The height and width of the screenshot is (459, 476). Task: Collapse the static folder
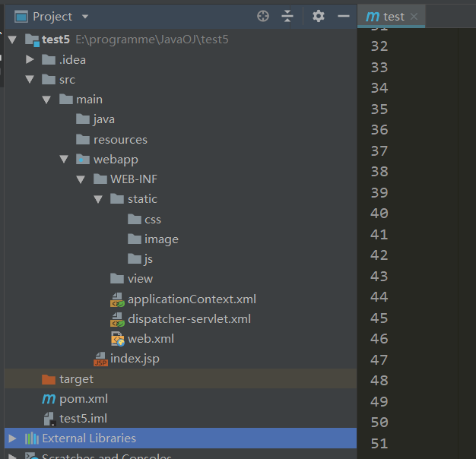pyautogui.click(x=98, y=199)
